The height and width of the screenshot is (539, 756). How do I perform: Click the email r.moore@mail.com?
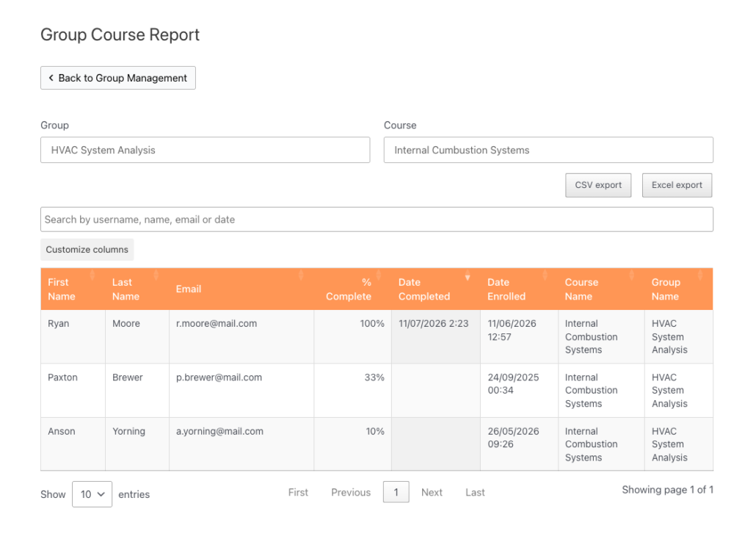point(217,324)
